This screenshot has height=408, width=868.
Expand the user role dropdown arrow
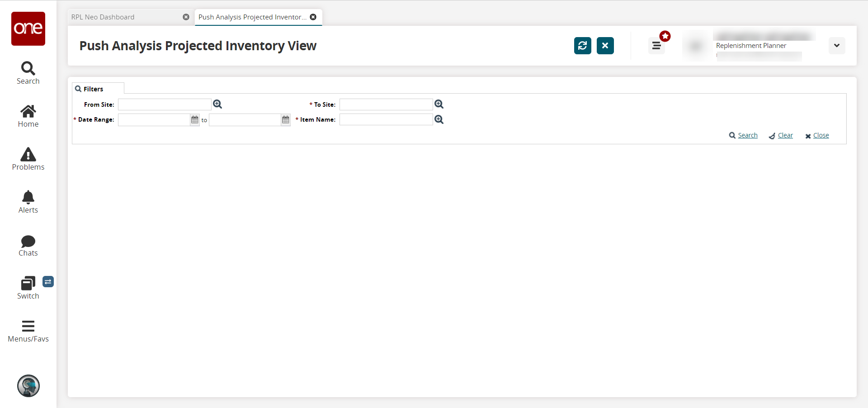coord(837,46)
